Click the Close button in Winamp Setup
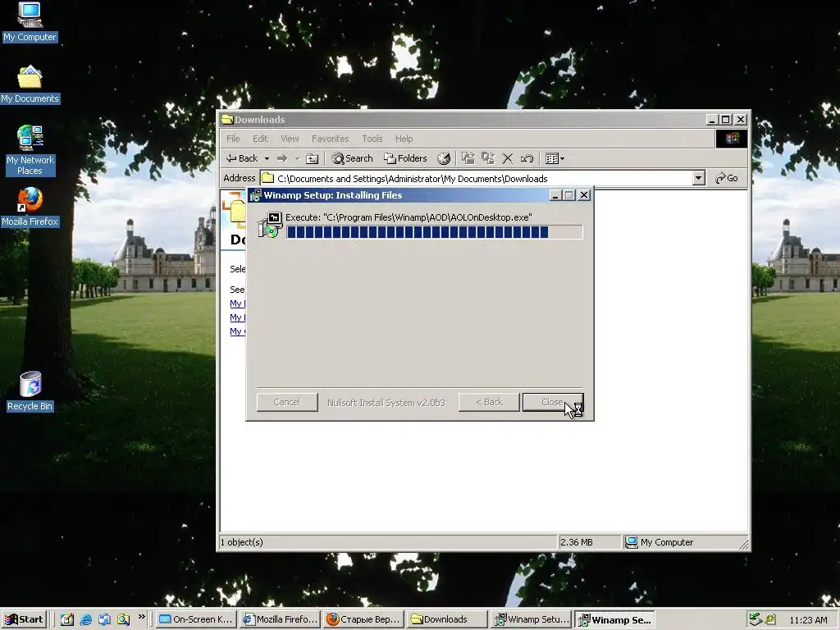Image resolution: width=840 pixels, height=630 pixels. point(553,402)
